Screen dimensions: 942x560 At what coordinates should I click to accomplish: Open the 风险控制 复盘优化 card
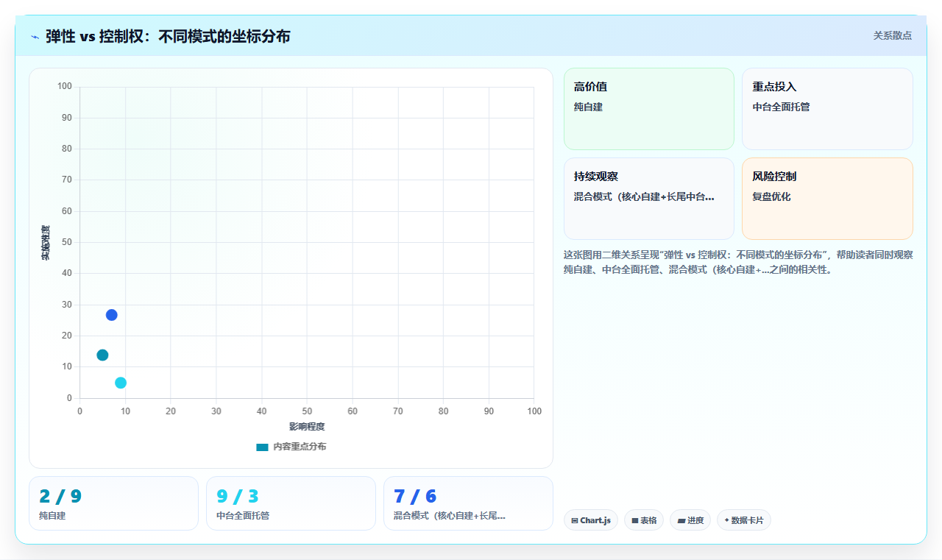tap(827, 199)
